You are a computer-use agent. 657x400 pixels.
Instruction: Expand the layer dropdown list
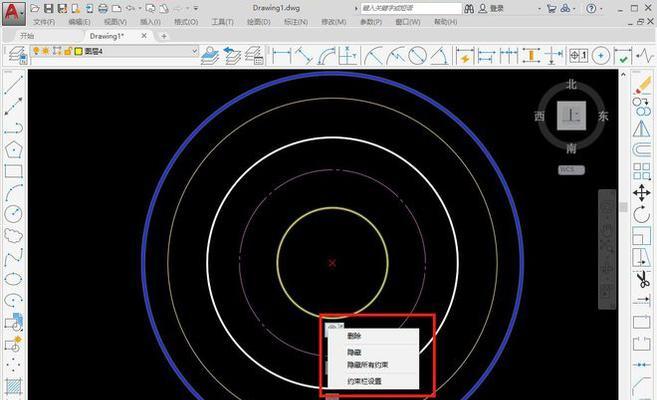click(x=195, y=51)
